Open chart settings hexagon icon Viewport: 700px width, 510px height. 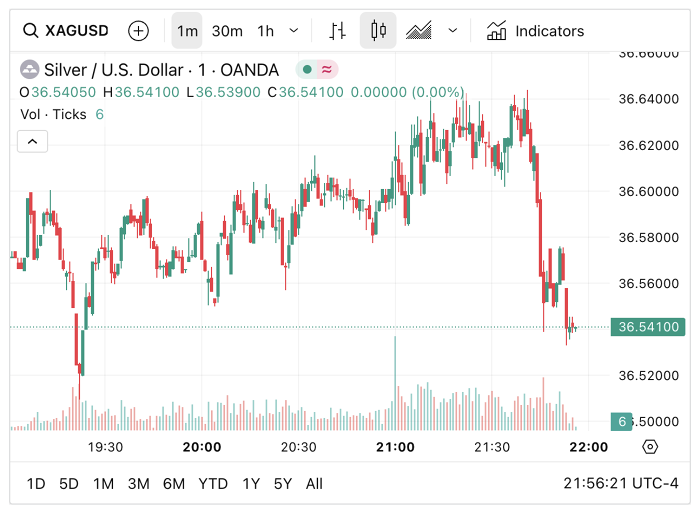click(x=650, y=447)
